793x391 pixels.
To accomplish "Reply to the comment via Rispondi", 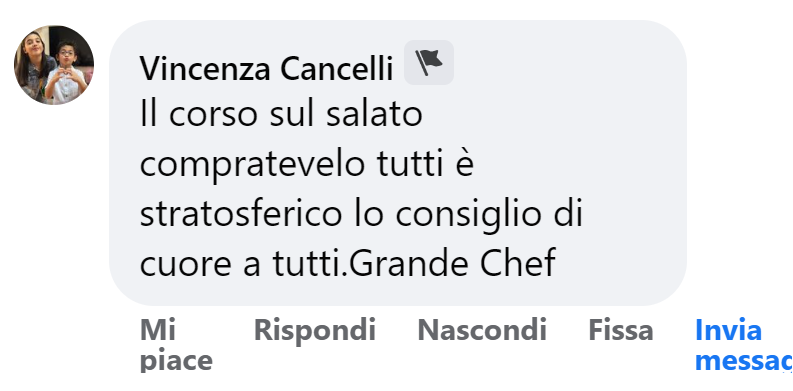I will tap(315, 330).
